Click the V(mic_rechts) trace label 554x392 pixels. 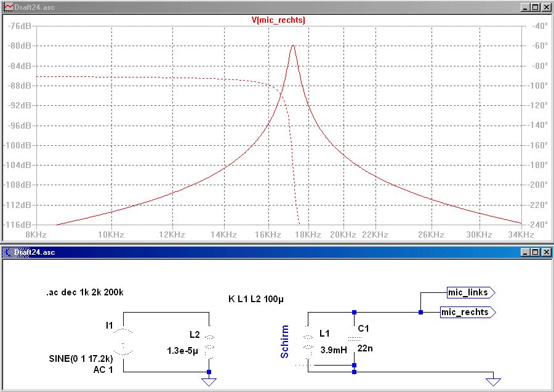point(278,20)
